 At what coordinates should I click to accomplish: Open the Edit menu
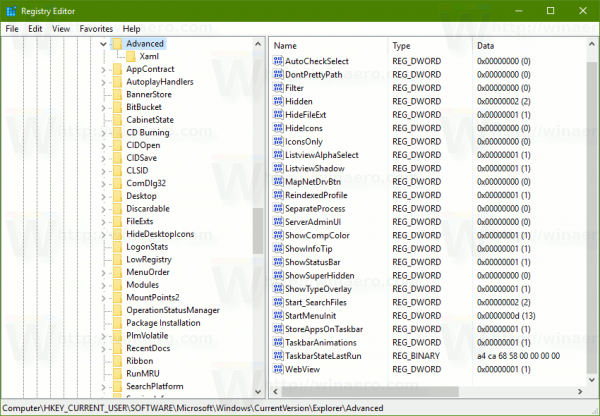(35, 29)
